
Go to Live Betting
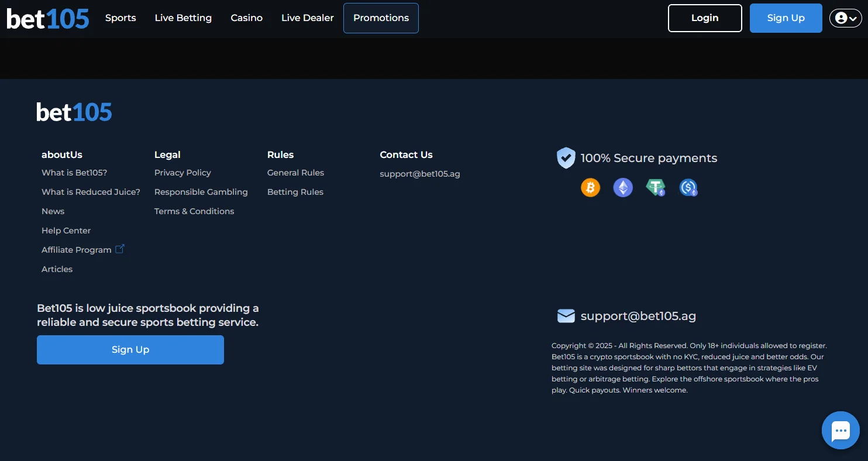(183, 18)
